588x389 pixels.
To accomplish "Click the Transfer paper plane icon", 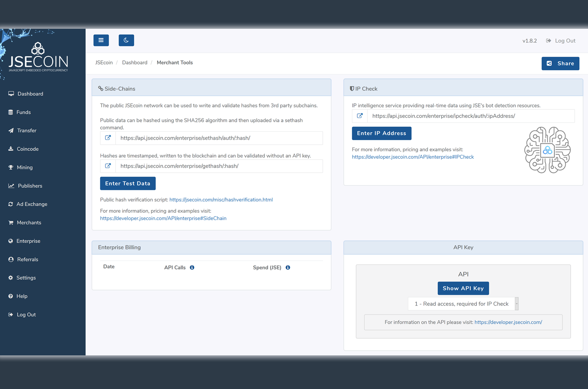I will [11, 130].
